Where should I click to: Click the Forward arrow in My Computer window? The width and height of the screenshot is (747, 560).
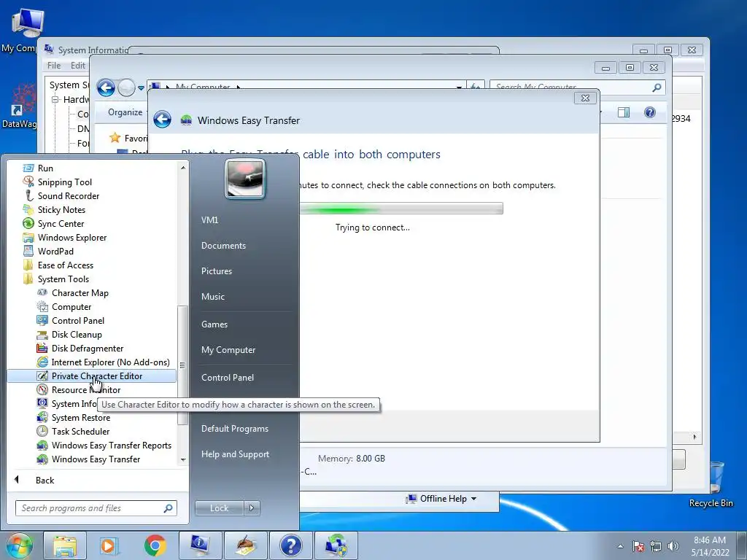126,87
